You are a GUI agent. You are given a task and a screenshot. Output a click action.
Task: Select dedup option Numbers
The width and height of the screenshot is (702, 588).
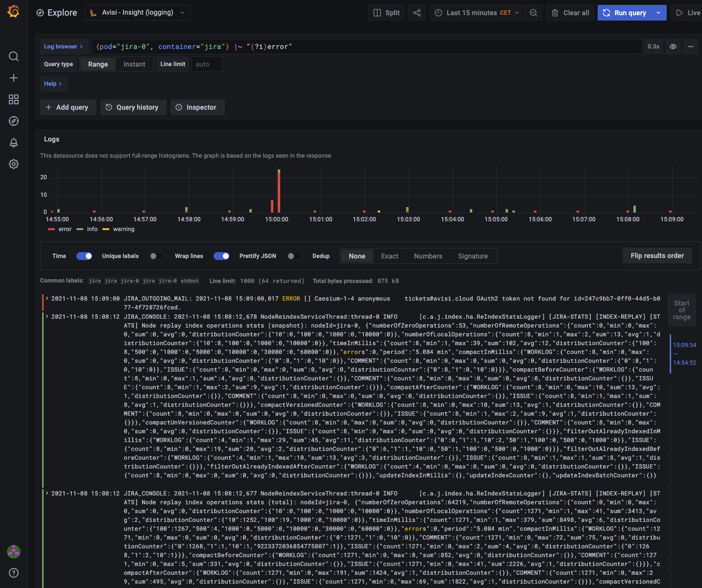pyautogui.click(x=428, y=256)
